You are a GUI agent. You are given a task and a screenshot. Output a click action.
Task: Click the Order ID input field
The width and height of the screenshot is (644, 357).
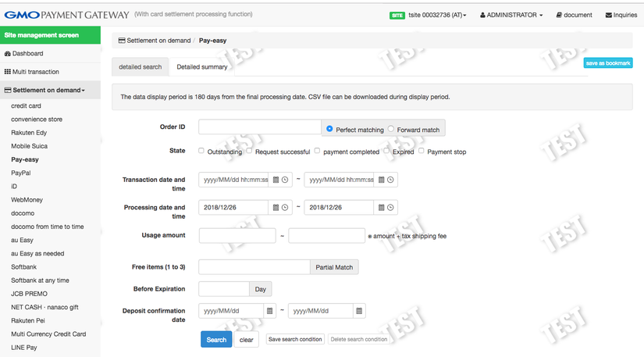pos(260,127)
